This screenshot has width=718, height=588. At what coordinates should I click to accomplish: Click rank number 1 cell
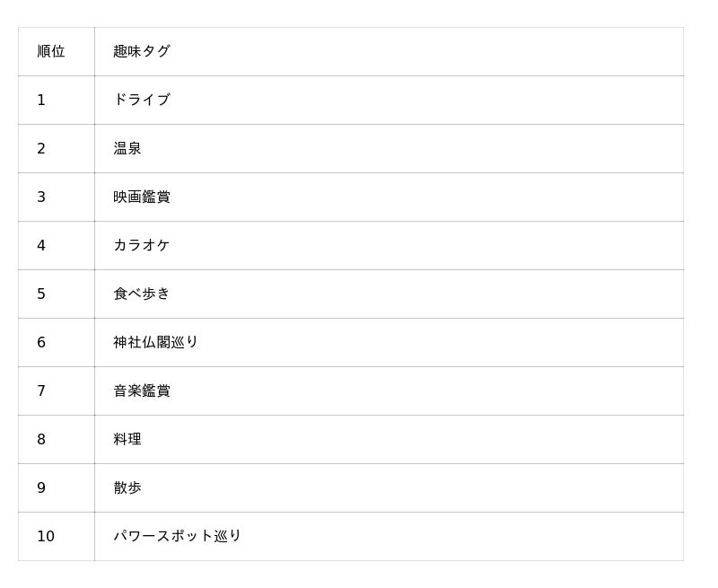click(41, 100)
